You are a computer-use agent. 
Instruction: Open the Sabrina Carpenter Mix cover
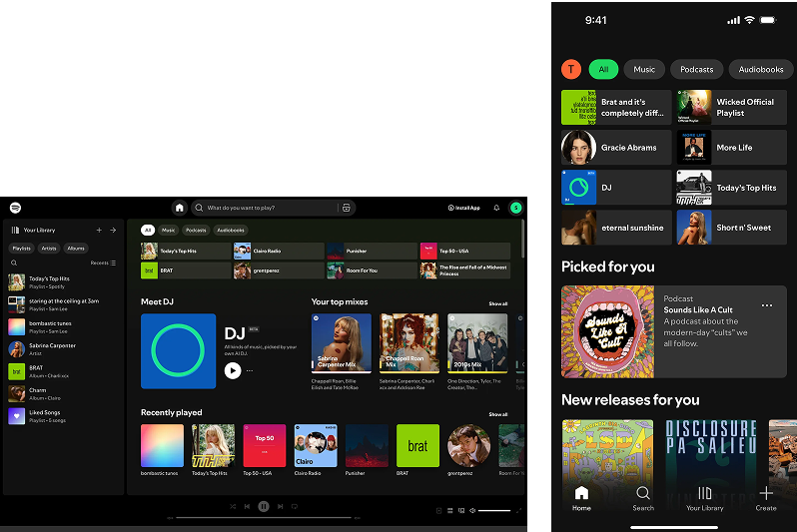(341, 342)
